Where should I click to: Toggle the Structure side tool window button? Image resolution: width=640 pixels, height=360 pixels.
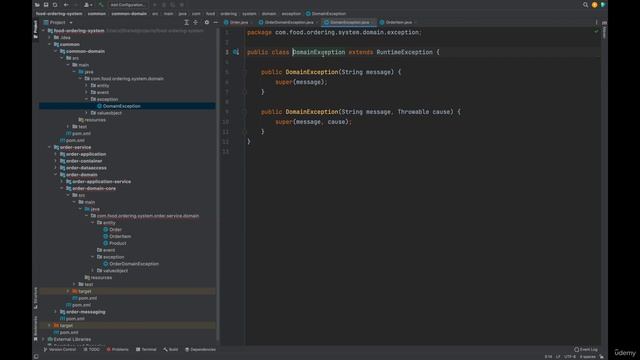(36, 298)
